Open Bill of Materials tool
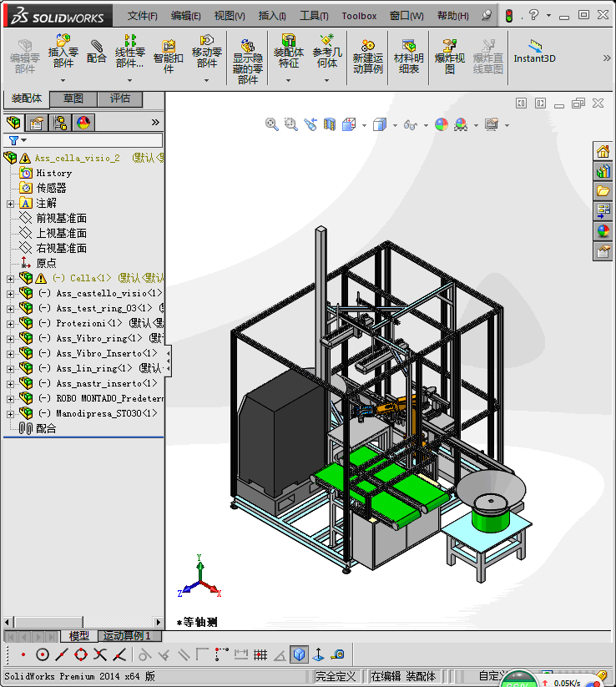This screenshot has height=687, width=616. click(408, 57)
